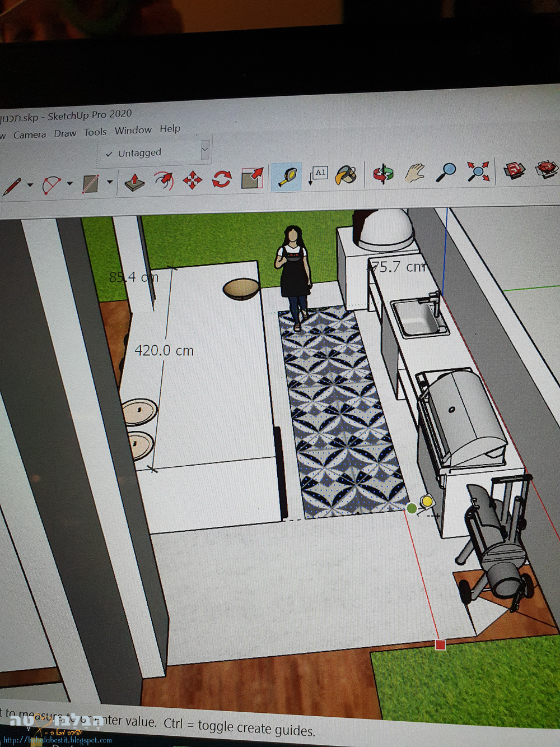This screenshot has height=747, width=560.
Task: Click the 85.4 cm dimension label
Action: click(134, 277)
